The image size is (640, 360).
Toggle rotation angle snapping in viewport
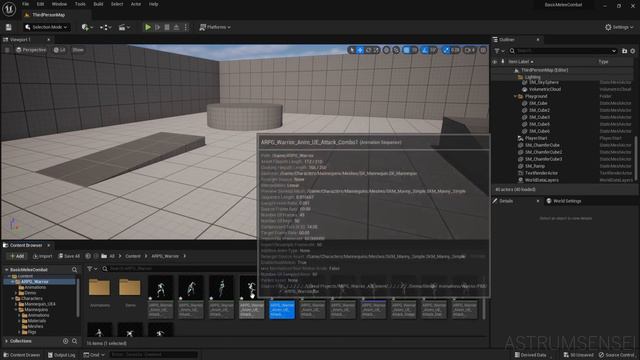coord(425,50)
